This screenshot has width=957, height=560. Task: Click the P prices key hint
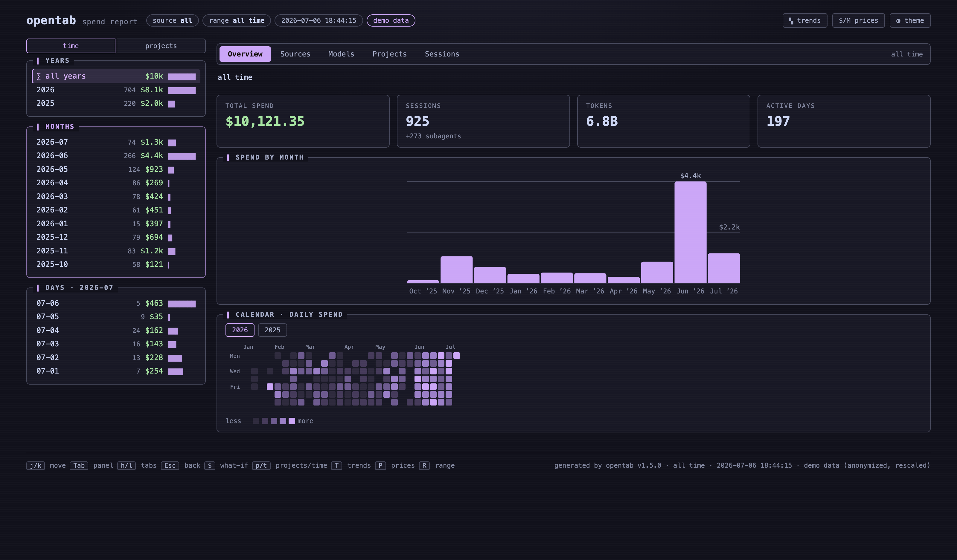tap(380, 466)
